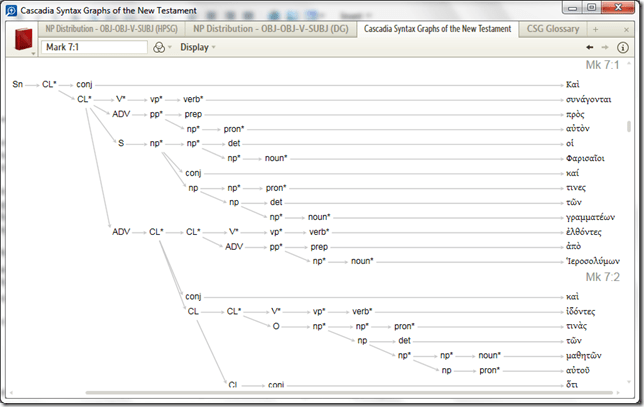Click the back navigation arrow
Viewport: 644px width, 407px height.
point(590,48)
